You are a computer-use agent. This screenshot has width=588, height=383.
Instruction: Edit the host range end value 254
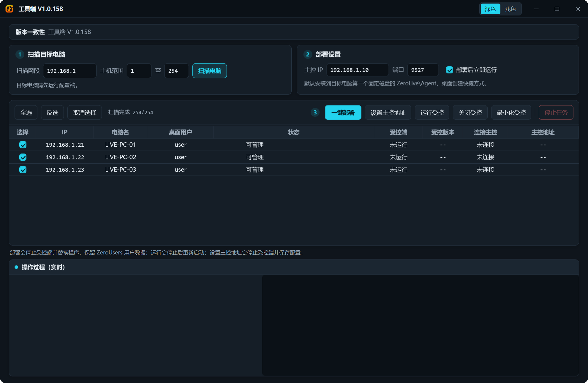pyautogui.click(x=176, y=71)
